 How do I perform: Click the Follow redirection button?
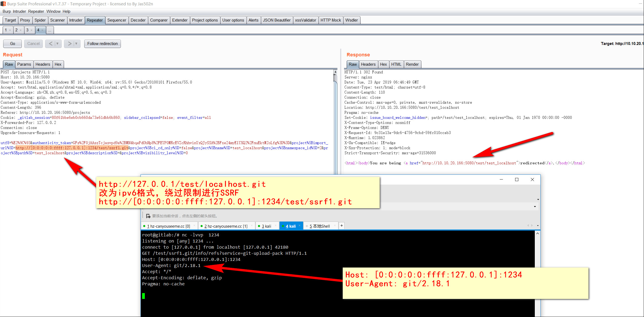click(102, 44)
